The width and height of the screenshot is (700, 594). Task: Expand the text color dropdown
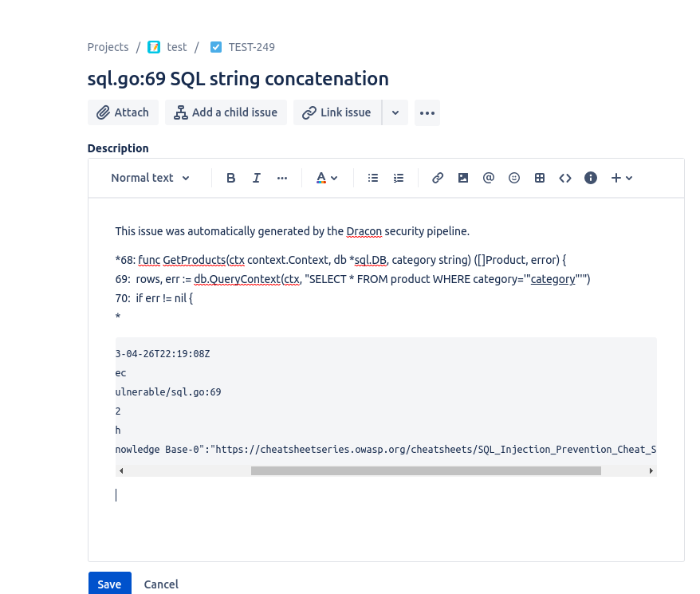(x=327, y=178)
